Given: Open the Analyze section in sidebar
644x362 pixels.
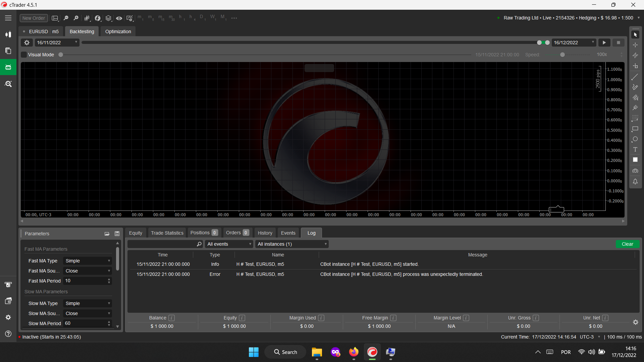Looking at the screenshot, I should coord(8,84).
